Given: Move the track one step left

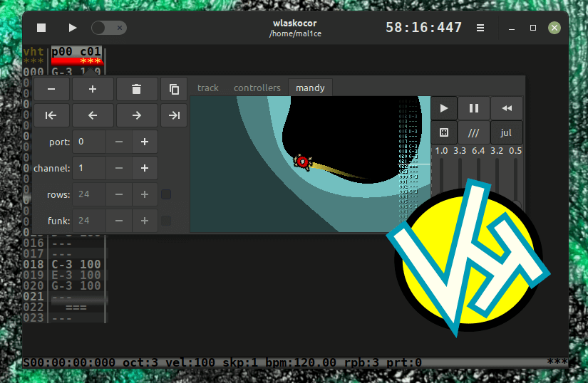Looking at the screenshot, I should [93, 115].
